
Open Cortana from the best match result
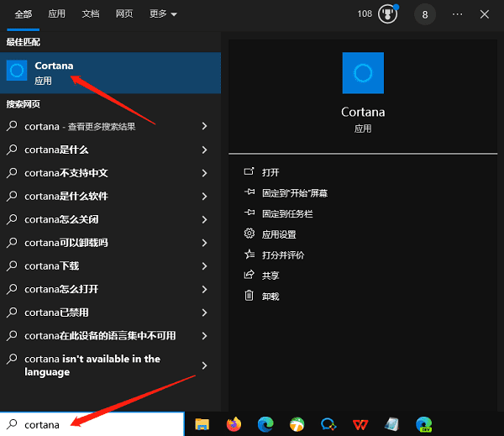coord(109,73)
